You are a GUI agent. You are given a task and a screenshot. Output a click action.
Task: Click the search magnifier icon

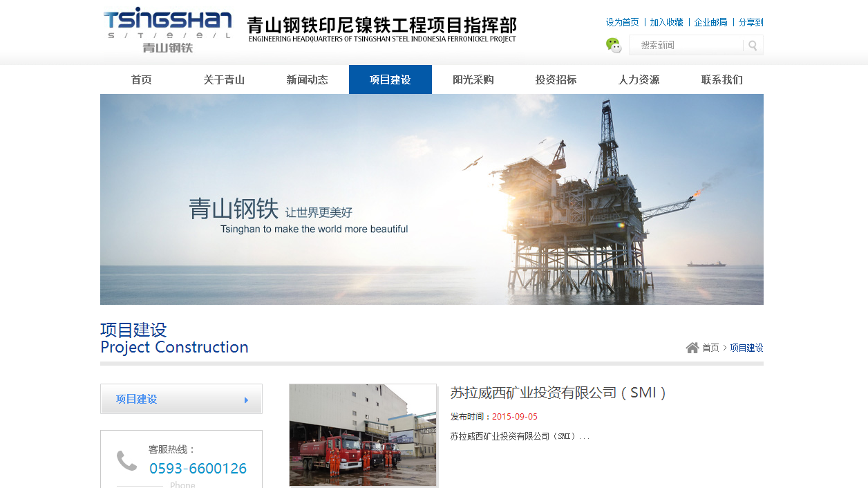coord(753,46)
